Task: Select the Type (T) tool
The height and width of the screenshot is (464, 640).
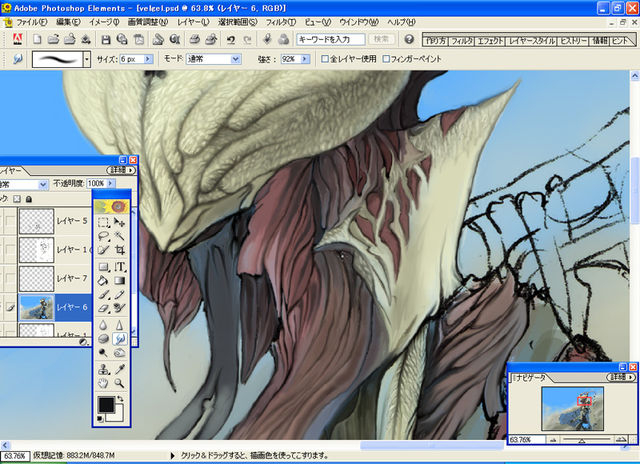Action: [x=120, y=267]
